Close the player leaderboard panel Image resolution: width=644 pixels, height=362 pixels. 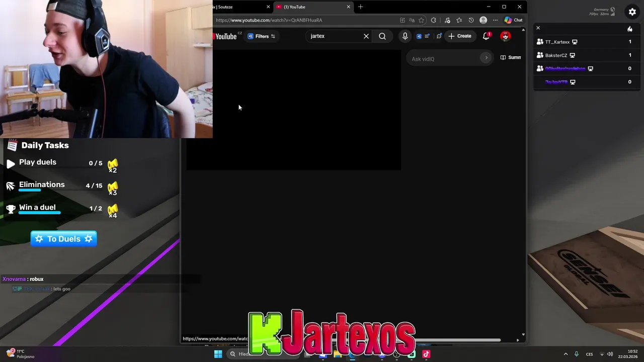(x=538, y=28)
